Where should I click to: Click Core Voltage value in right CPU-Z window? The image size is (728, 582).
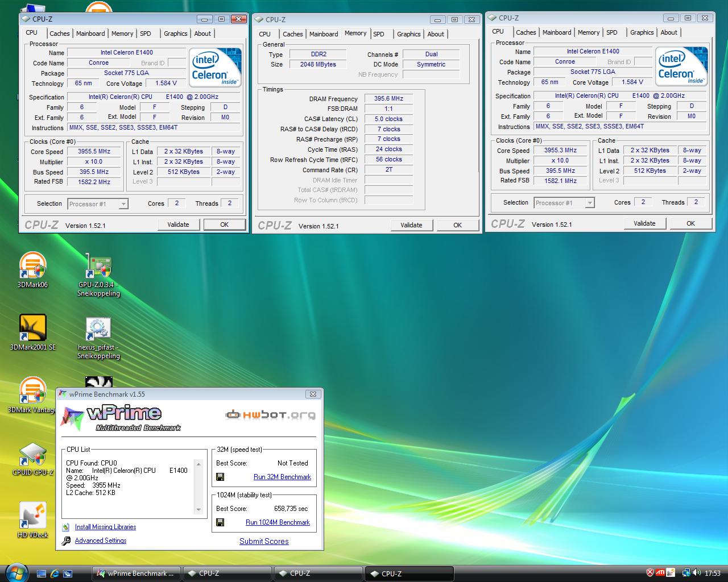pyautogui.click(x=632, y=82)
